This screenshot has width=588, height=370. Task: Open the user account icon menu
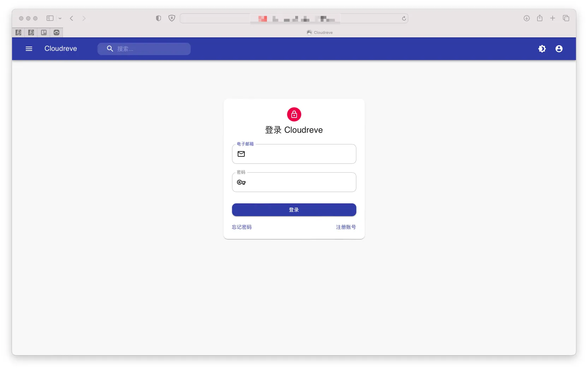point(559,49)
